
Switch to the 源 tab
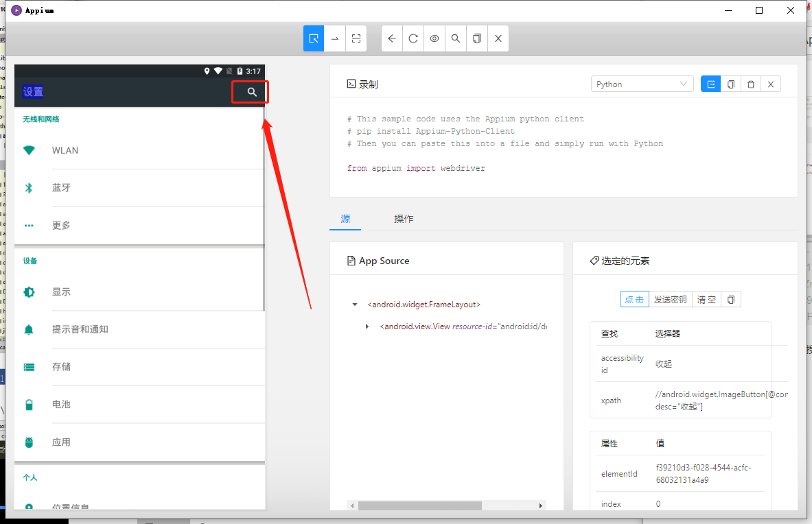click(345, 218)
